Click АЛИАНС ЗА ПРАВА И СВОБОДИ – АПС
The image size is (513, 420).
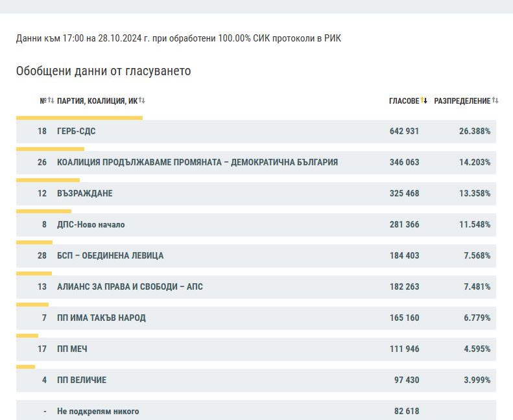[130, 287]
